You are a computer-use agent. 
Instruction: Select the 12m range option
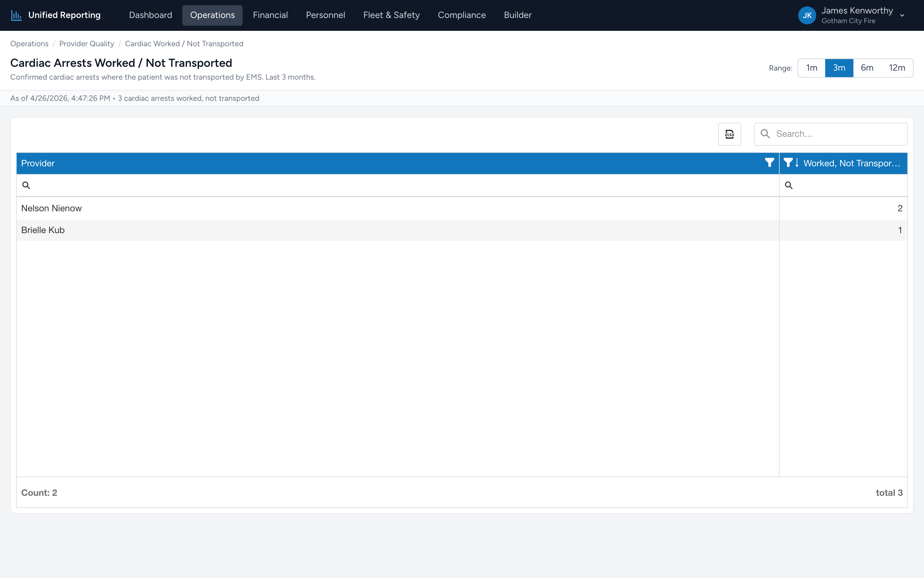click(897, 68)
